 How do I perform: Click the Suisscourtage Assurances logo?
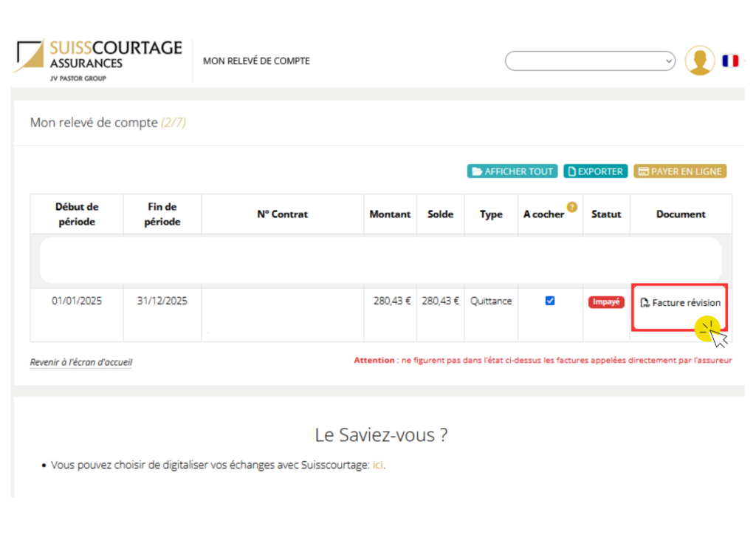pyautogui.click(x=97, y=60)
